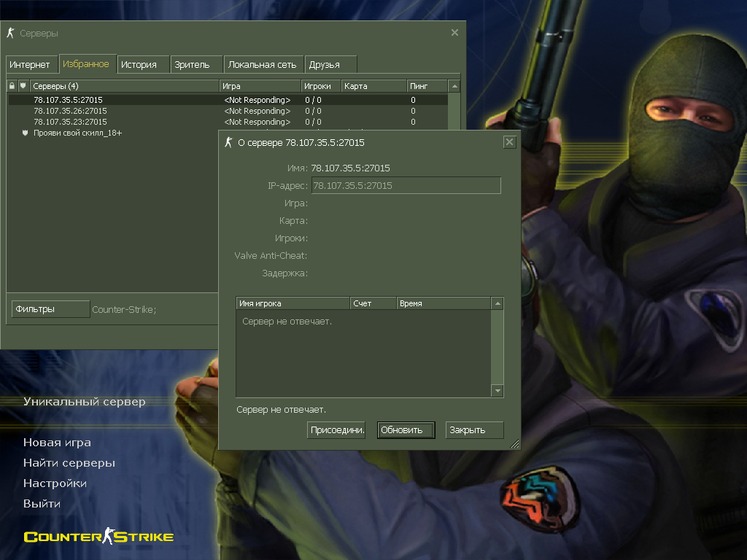Click the Закрыть button
747x560 pixels.
474,430
